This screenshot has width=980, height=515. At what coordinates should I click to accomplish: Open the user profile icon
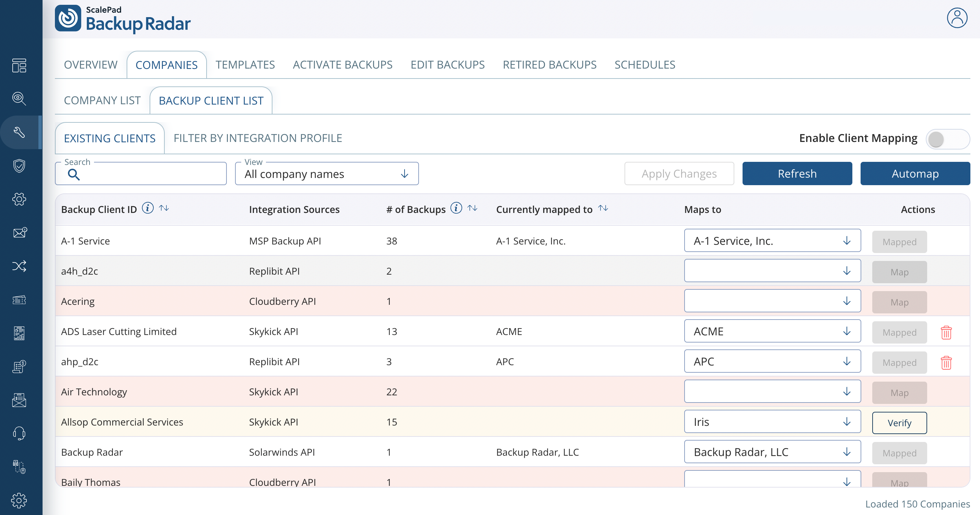(957, 18)
